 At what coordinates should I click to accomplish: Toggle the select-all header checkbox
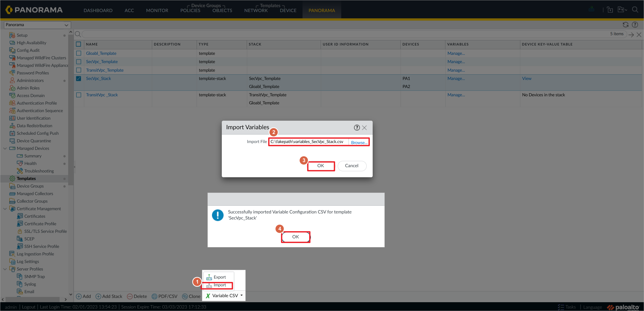78,44
